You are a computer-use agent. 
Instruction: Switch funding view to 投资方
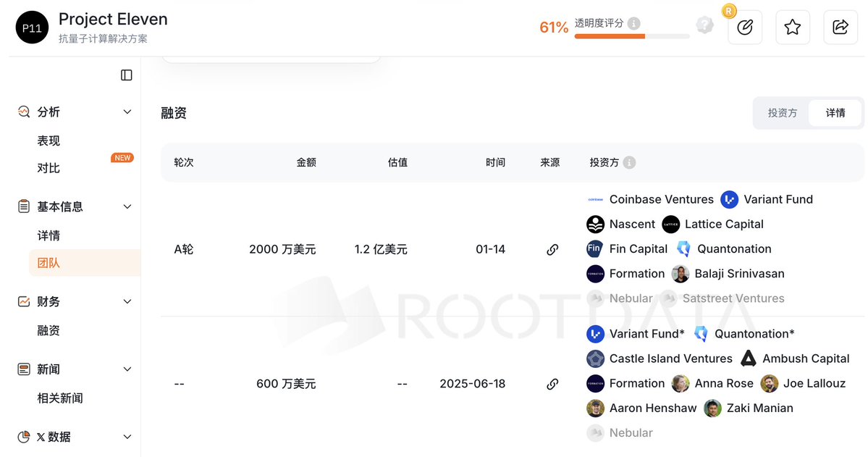pyautogui.click(x=782, y=113)
